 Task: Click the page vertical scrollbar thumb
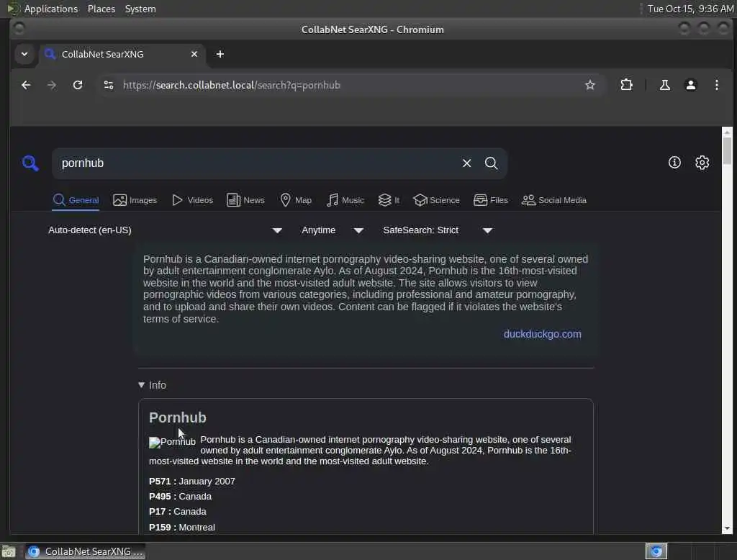727,151
